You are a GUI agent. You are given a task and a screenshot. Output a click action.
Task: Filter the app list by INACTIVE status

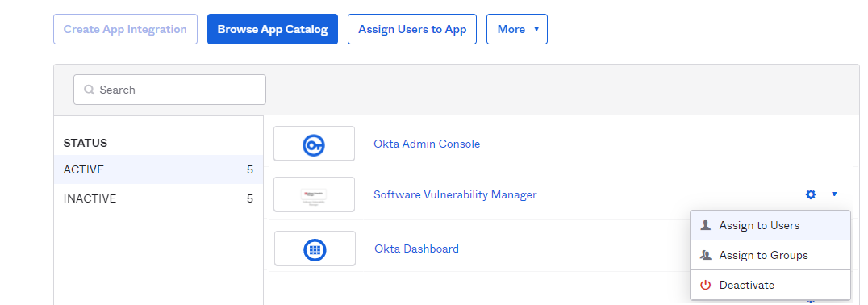(x=158, y=198)
